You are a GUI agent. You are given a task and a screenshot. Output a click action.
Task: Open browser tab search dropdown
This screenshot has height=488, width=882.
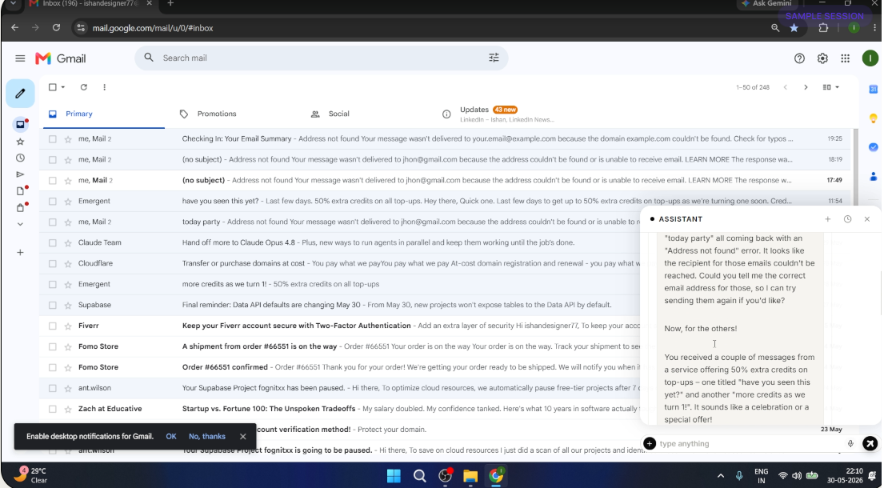[13, 3]
